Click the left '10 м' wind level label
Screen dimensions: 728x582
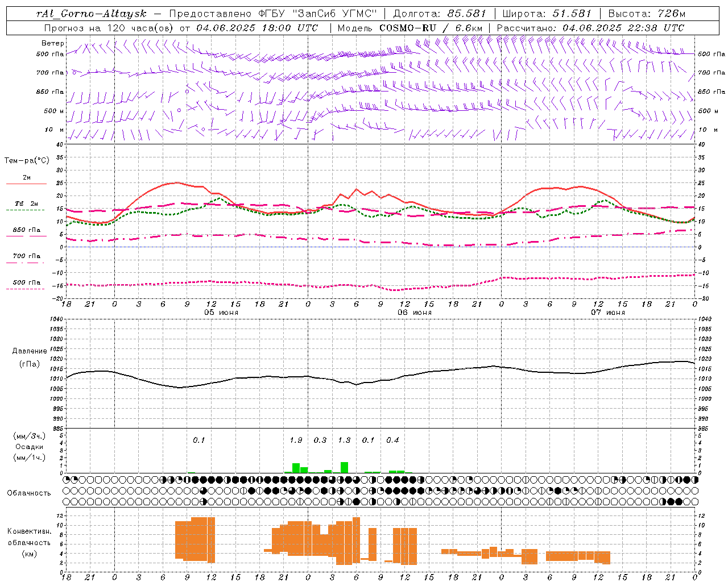pyautogui.click(x=55, y=130)
